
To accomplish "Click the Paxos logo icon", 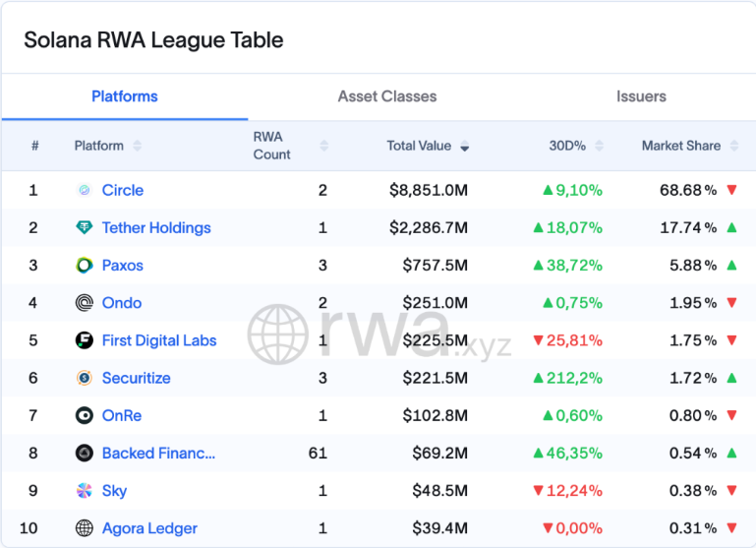I will point(84,266).
